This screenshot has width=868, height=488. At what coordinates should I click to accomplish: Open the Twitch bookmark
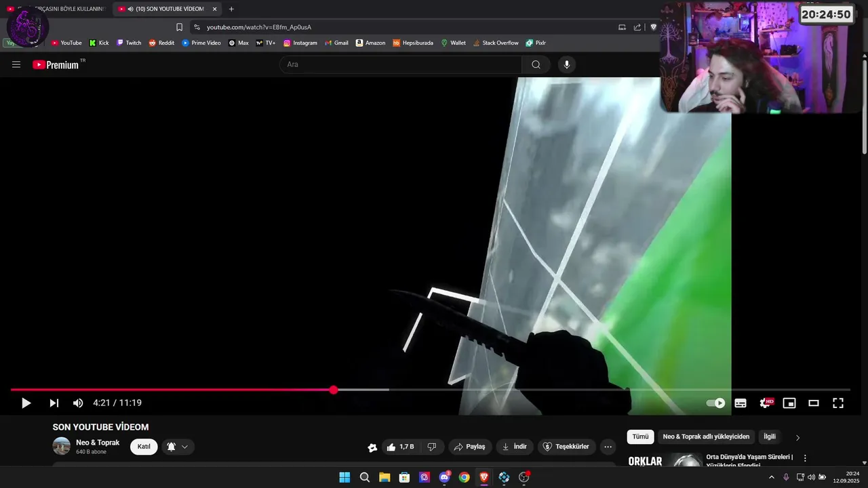pos(129,43)
